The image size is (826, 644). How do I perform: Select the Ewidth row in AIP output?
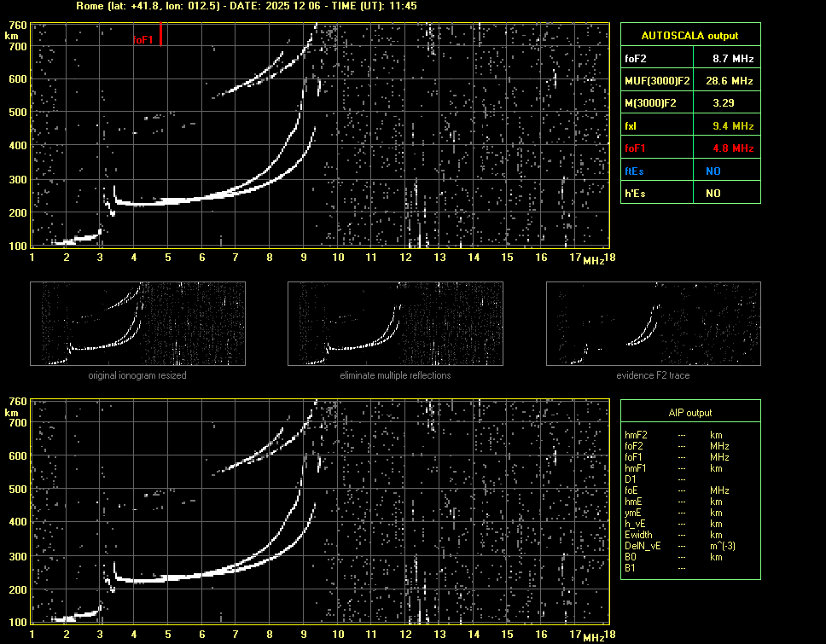(639, 535)
